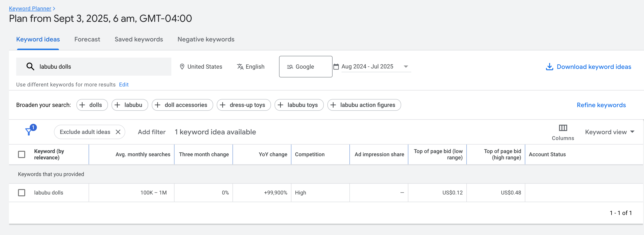Change the English language setting

[251, 67]
